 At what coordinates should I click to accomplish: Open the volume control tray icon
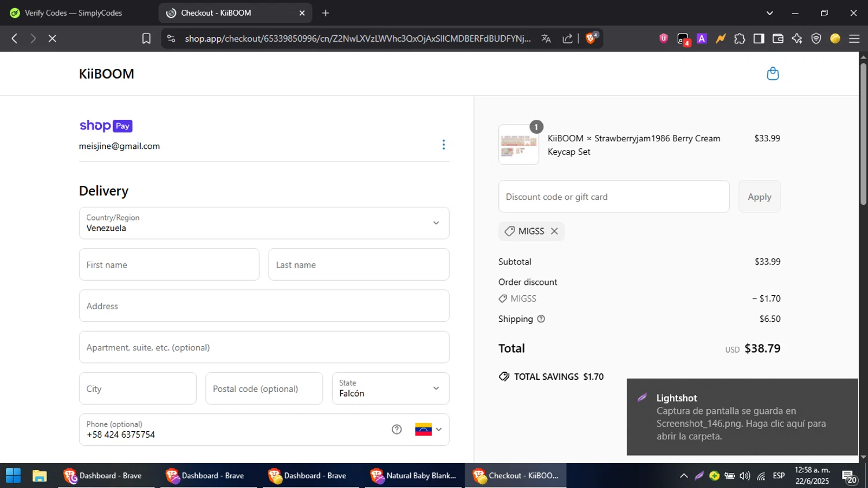(745, 476)
